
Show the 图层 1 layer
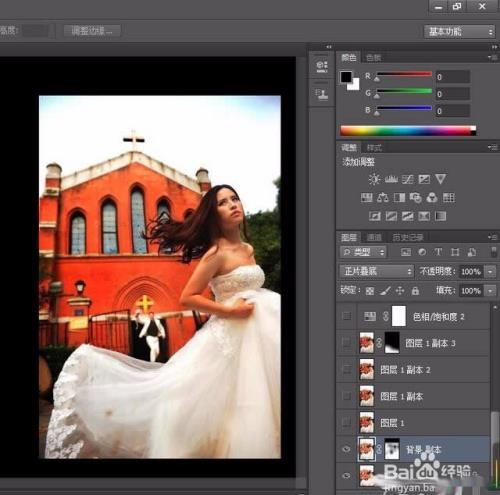pyautogui.click(x=346, y=423)
